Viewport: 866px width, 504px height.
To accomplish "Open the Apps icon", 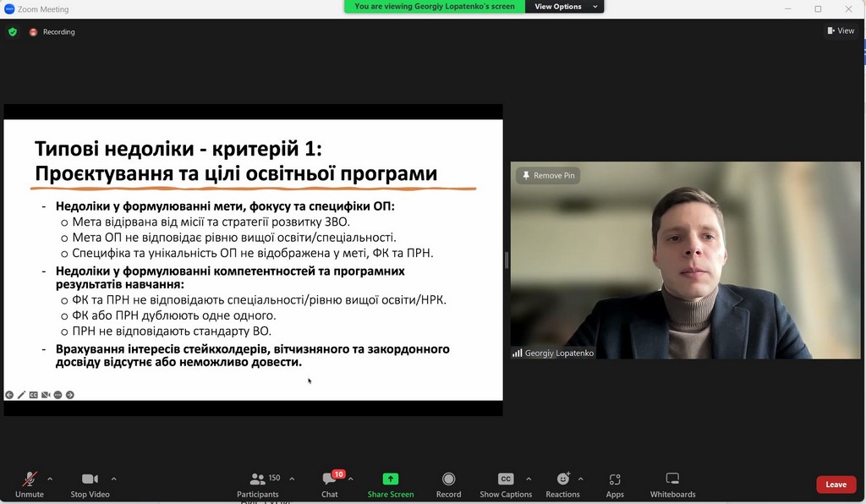I will pos(615,479).
